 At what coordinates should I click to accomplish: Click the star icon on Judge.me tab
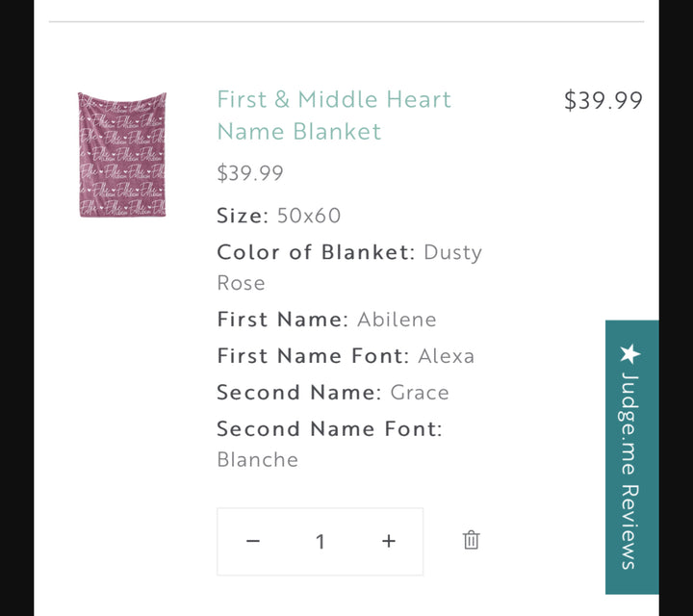(630, 353)
